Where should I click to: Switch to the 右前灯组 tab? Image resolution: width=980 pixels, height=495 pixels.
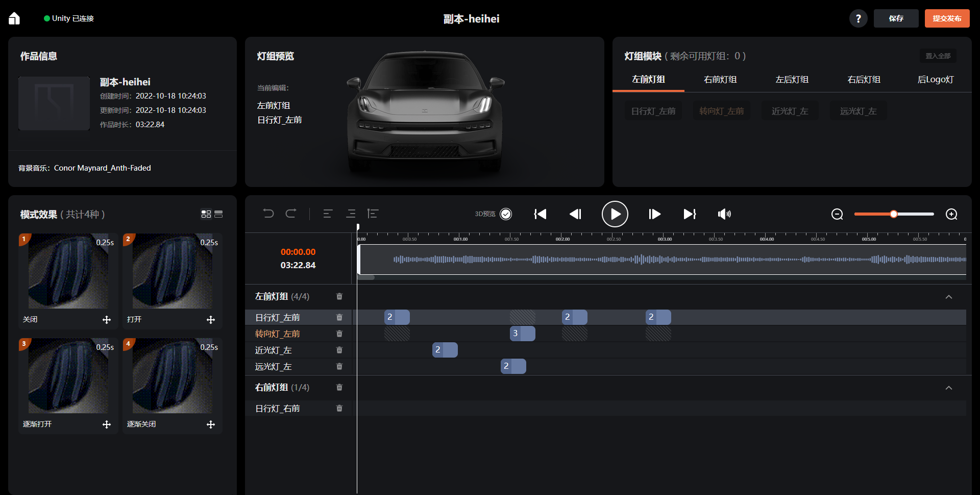click(720, 79)
